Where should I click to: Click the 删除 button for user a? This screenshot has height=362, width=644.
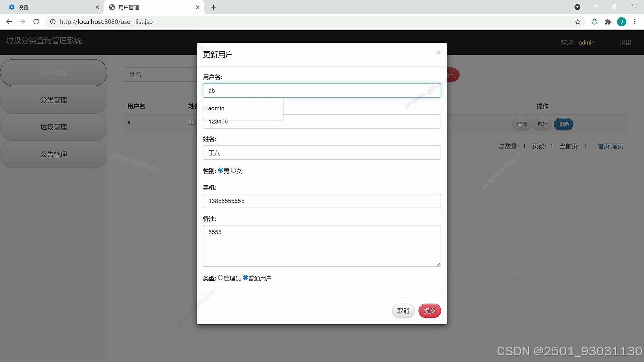563,124
